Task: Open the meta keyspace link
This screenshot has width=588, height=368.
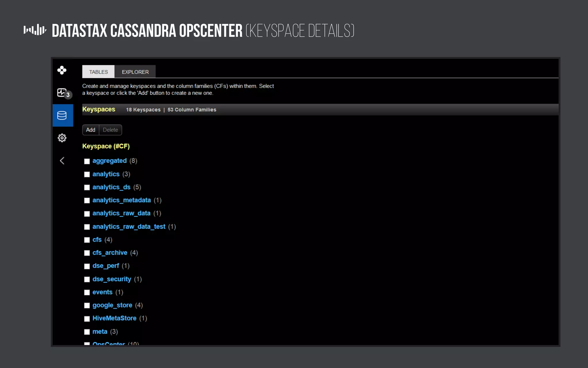Action: click(100, 331)
